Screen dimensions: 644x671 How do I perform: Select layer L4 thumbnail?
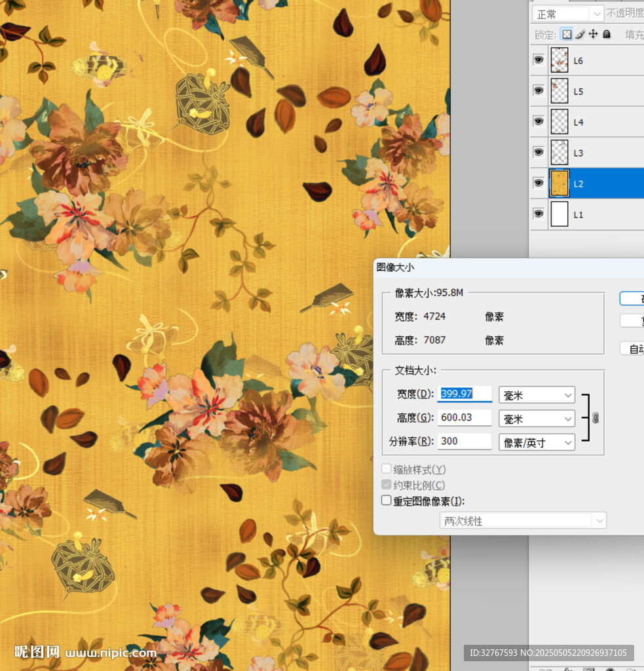[559, 121]
